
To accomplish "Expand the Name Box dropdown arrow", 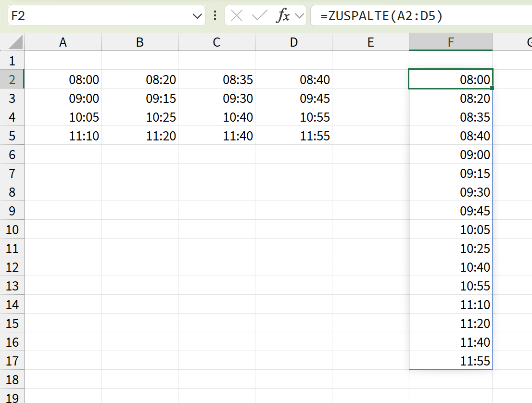I will [197, 16].
